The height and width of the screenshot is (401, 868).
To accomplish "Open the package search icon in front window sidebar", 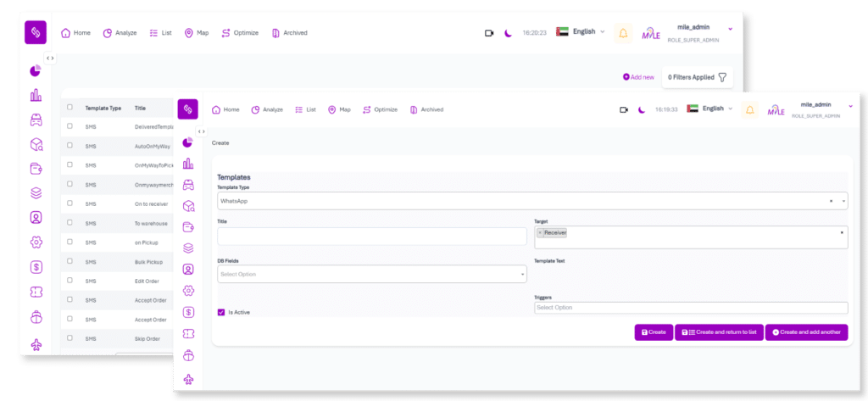I will pyautogui.click(x=189, y=206).
